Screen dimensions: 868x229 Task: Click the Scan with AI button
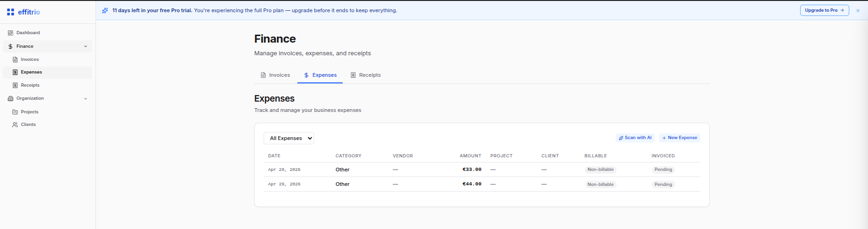click(635, 138)
